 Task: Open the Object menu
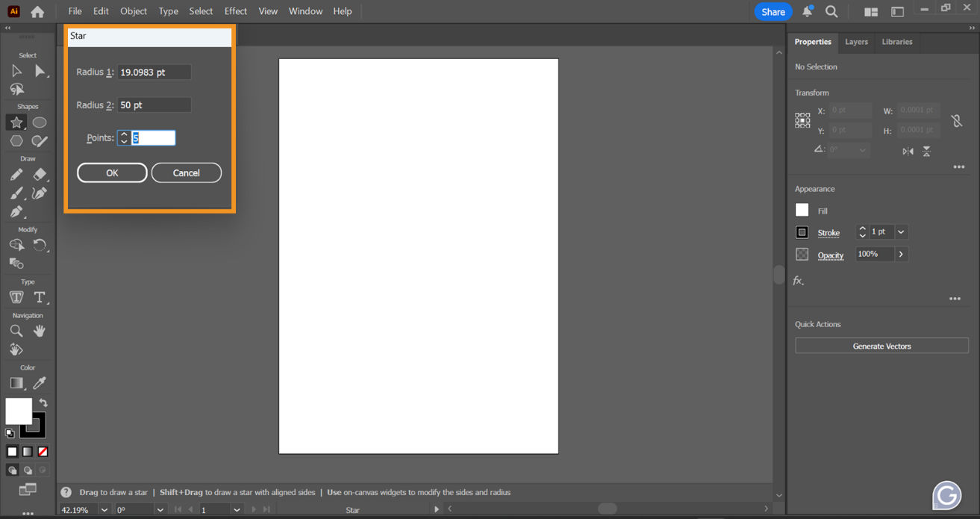pos(133,10)
